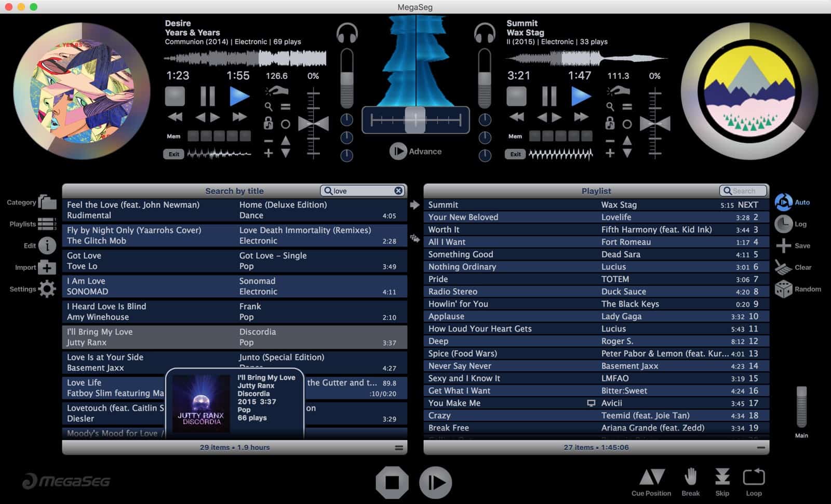831x504 pixels.
Task: Click the Skip icon
Action: (x=722, y=476)
